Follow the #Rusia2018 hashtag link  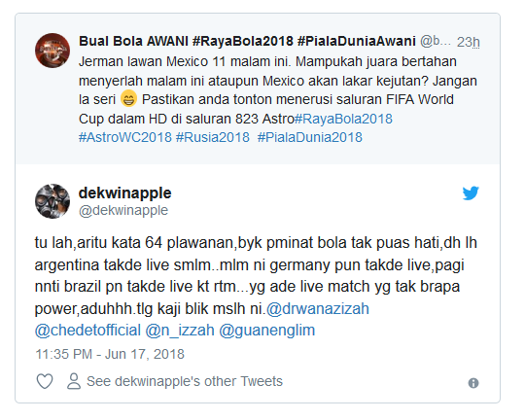pos(213,137)
